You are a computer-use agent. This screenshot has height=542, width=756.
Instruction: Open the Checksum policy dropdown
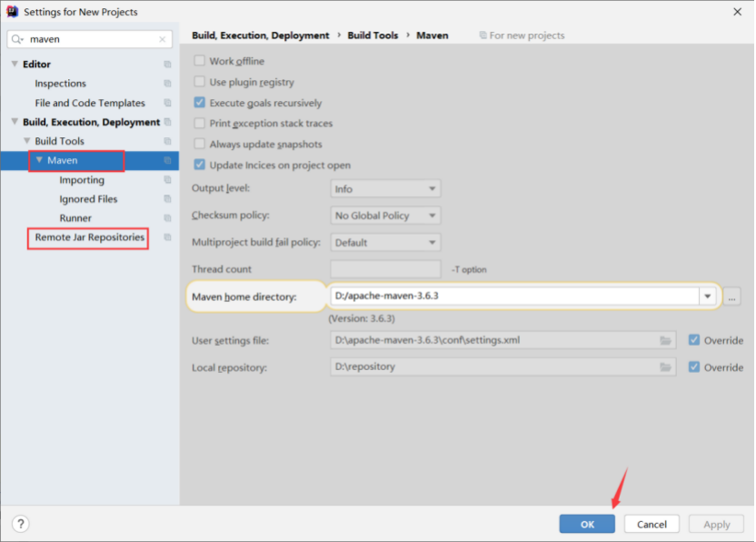385,216
